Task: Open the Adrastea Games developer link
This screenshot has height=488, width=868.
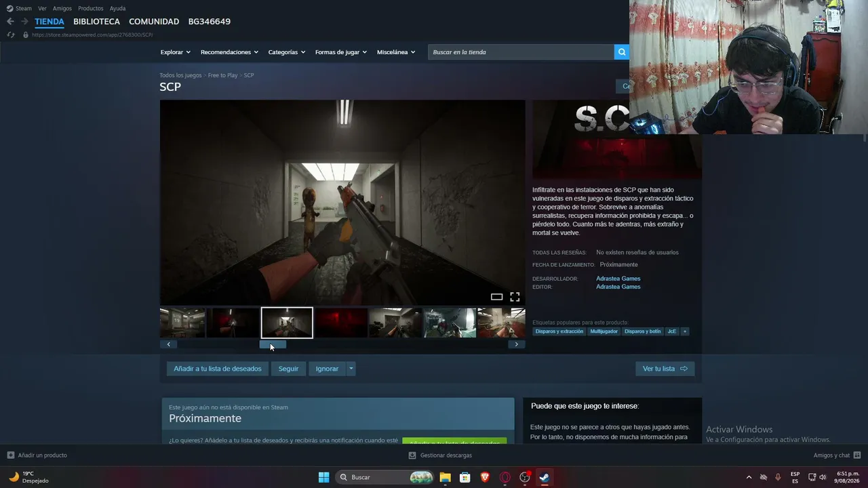Action: [x=618, y=279]
